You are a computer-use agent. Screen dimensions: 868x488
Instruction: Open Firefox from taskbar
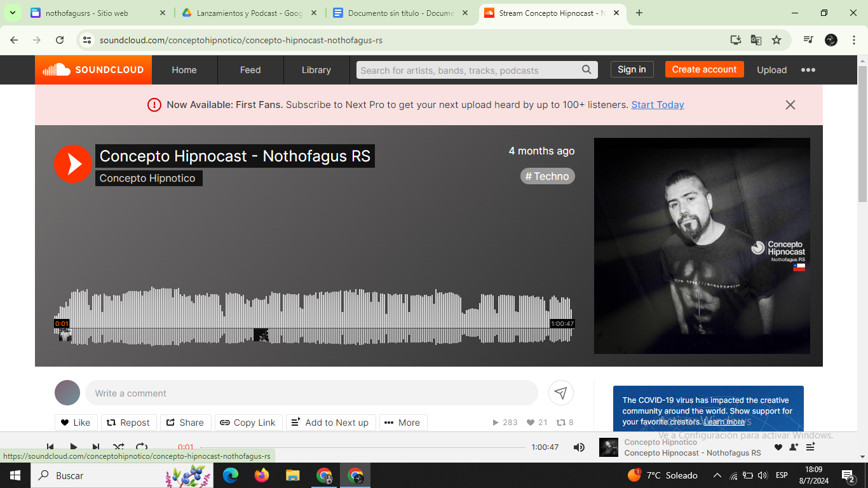(x=261, y=475)
